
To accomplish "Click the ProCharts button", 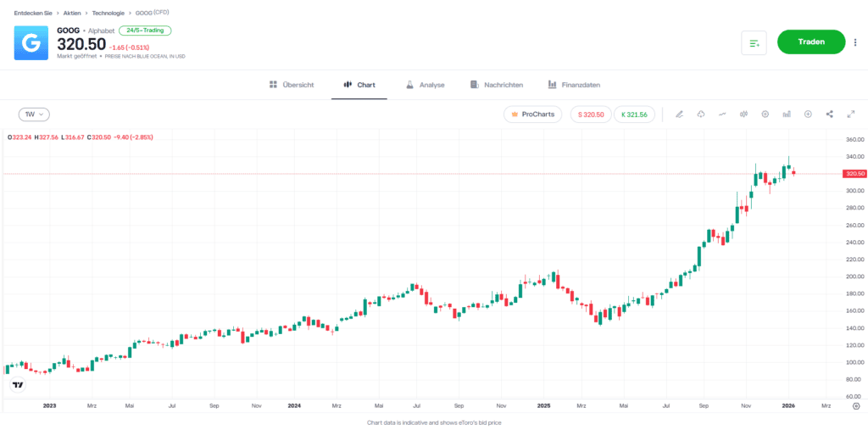I will coord(532,114).
